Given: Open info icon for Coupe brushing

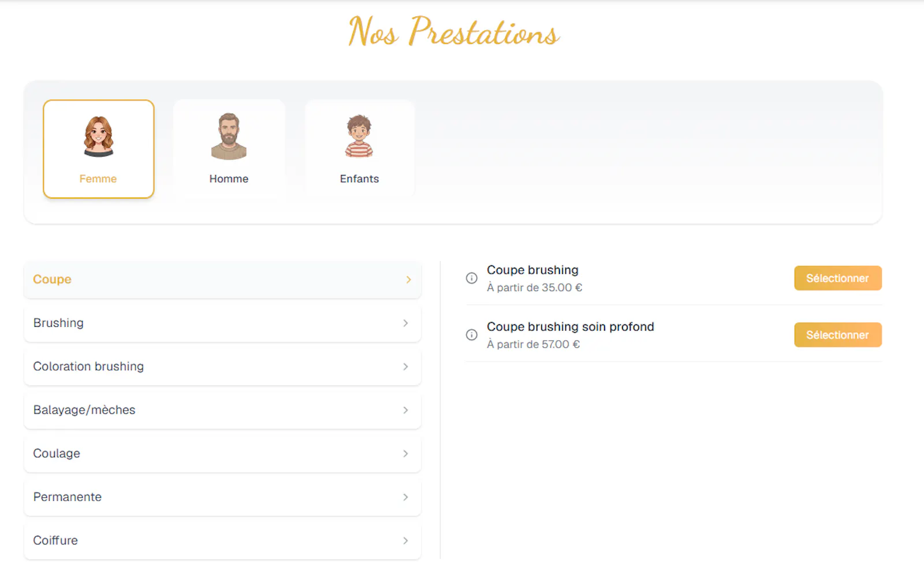Looking at the screenshot, I should click(x=472, y=278).
